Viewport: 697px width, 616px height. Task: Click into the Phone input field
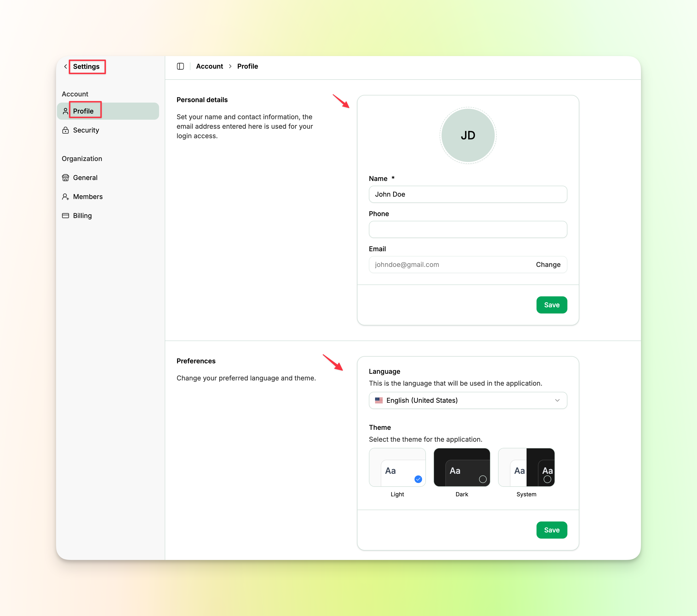(468, 230)
